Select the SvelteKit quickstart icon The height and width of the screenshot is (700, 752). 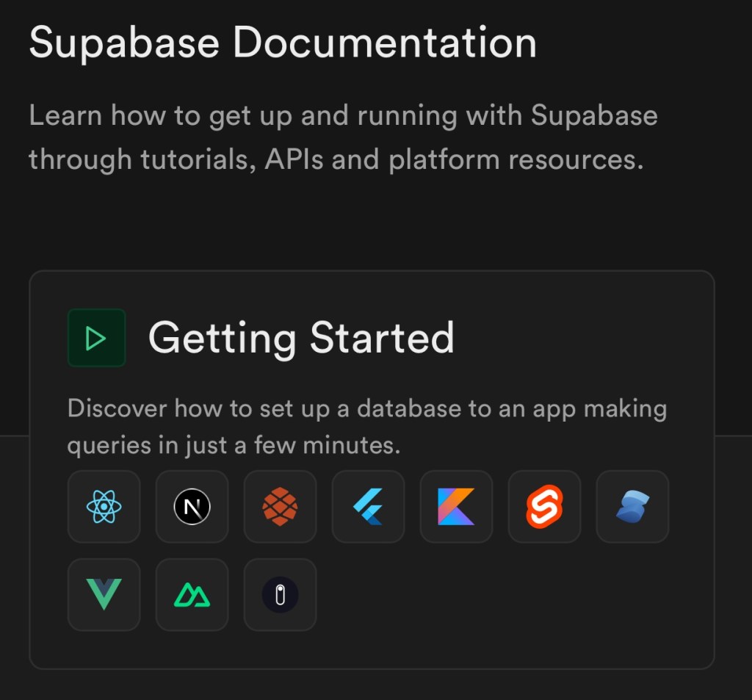point(544,507)
